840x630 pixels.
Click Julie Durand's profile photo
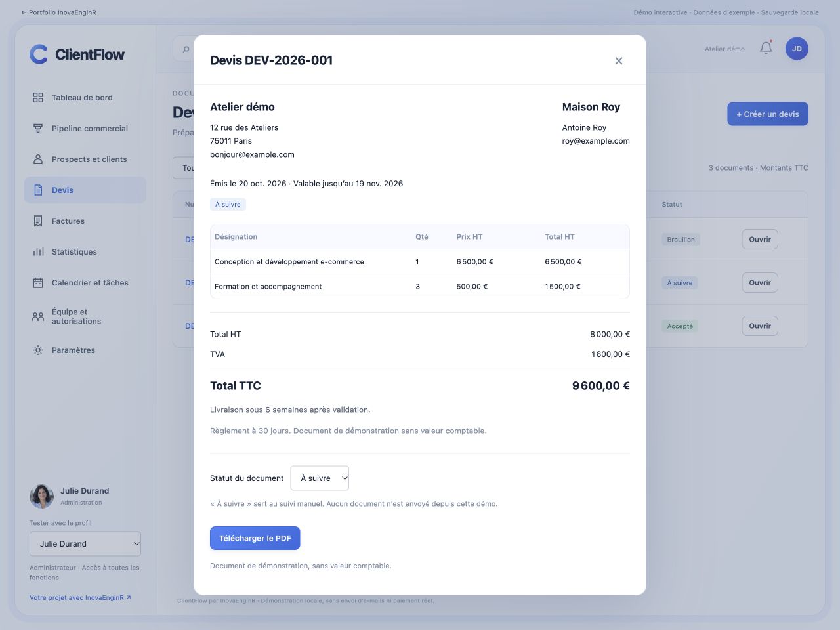(x=41, y=496)
